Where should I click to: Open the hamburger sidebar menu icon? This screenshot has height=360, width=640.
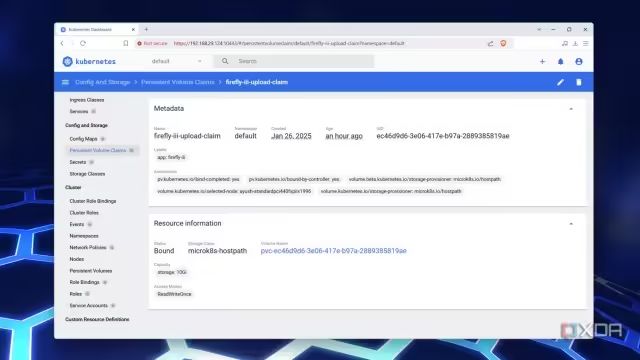(x=65, y=82)
